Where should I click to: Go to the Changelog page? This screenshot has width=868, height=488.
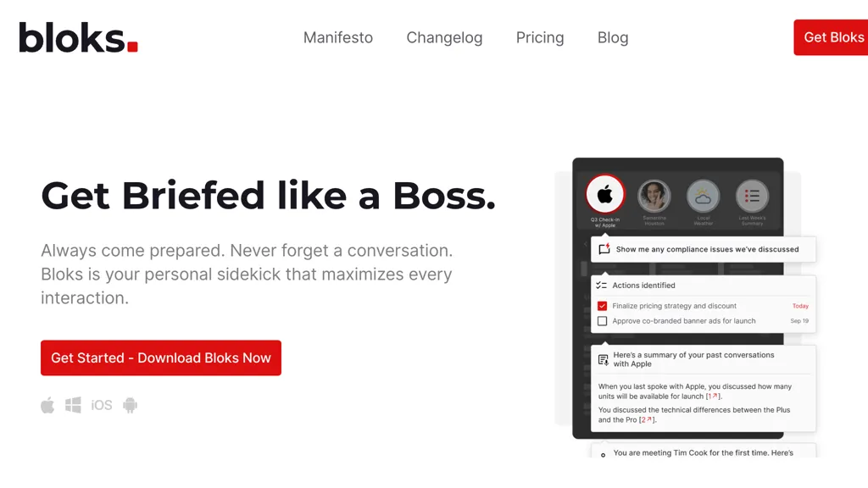click(x=444, y=37)
